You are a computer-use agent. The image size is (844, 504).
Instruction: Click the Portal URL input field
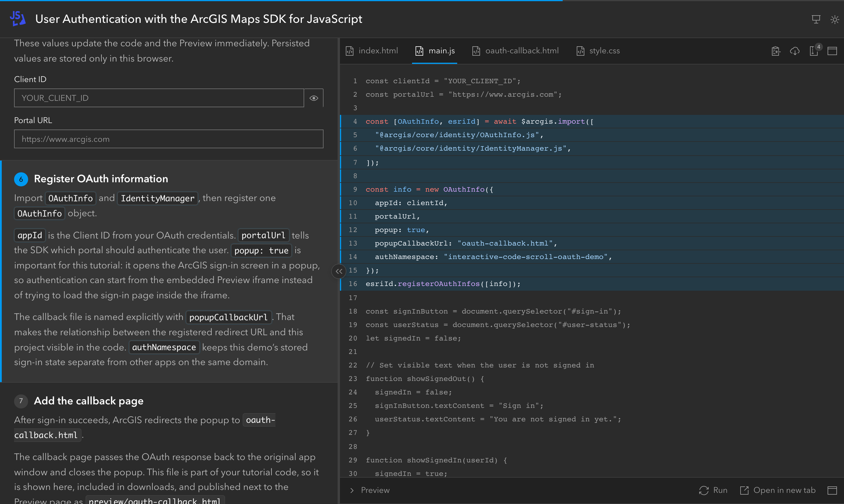click(x=169, y=139)
